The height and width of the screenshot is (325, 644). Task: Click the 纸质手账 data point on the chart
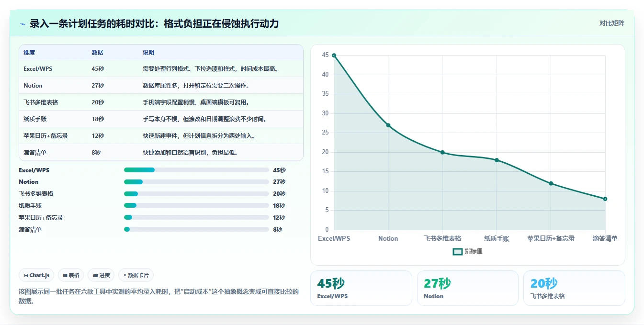(x=497, y=160)
